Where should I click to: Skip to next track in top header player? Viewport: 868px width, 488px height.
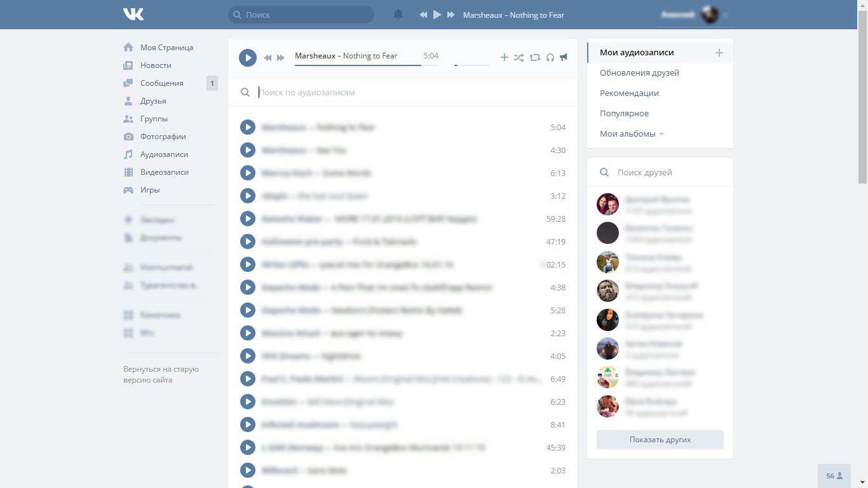pos(451,15)
